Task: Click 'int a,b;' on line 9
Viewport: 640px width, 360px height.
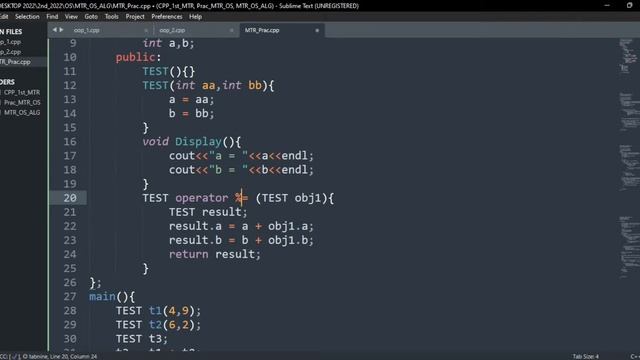Action: point(169,43)
